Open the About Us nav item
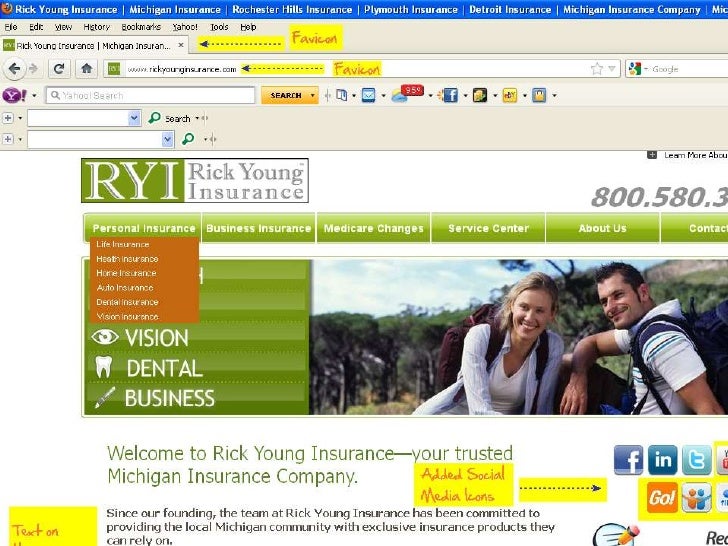Image resolution: width=728 pixels, height=546 pixels. coord(603,228)
